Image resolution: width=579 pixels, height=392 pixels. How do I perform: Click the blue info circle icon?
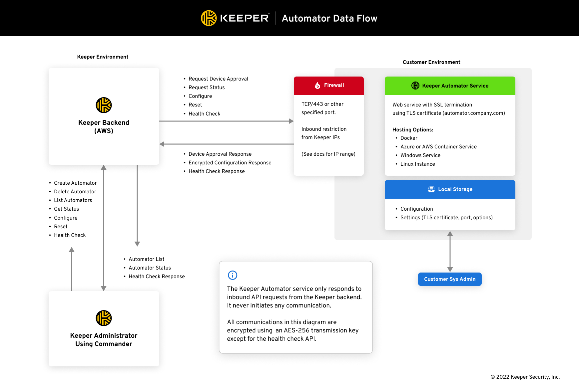[x=232, y=275]
